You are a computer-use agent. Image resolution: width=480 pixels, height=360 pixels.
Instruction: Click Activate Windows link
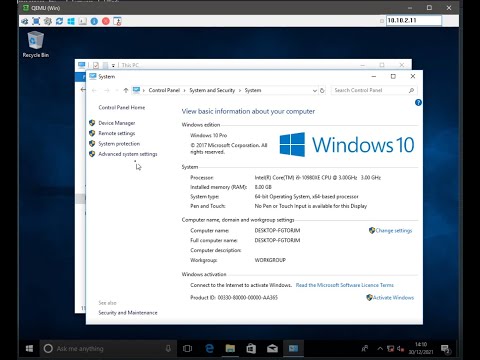tap(393, 298)
